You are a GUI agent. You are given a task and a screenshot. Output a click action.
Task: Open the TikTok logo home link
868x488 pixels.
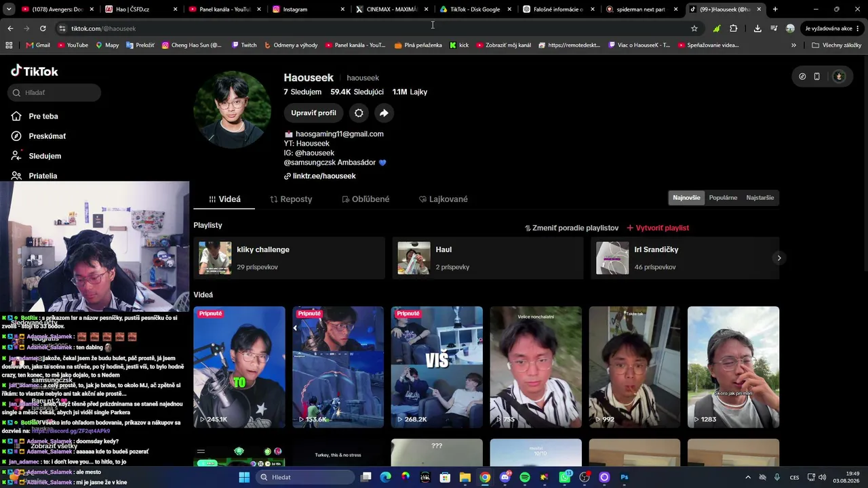click(x=35, y=71)
